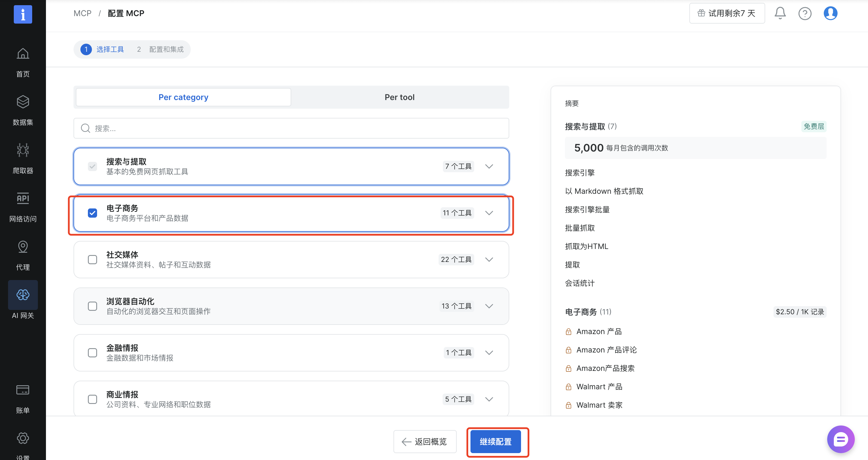Enable the 浏览器自动化 checkbox
The image size is (868, 460).
click(92, 306)
